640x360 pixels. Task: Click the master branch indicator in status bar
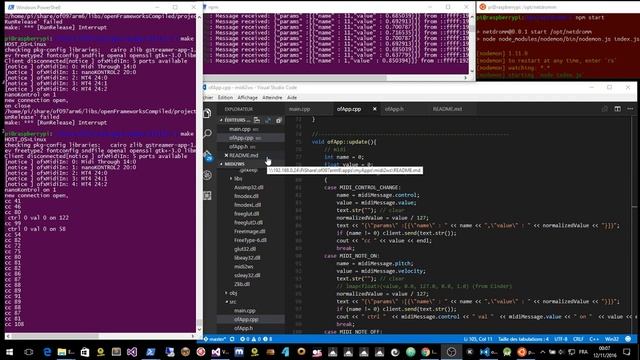[x=215, y=339]
